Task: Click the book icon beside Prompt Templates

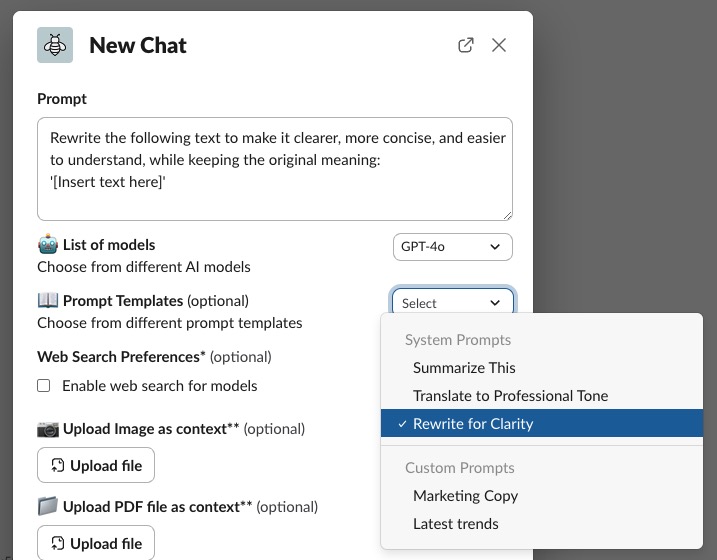Action: (x=48, y=300)
